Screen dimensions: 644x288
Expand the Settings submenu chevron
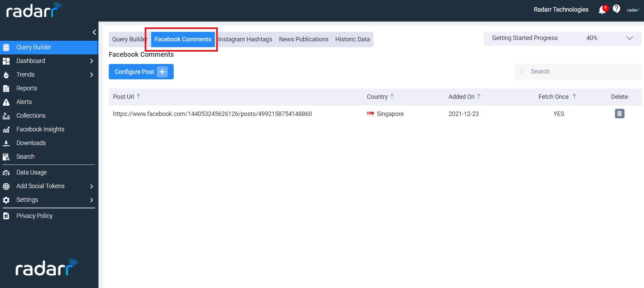pyautogui.click(x=91, y=200)
